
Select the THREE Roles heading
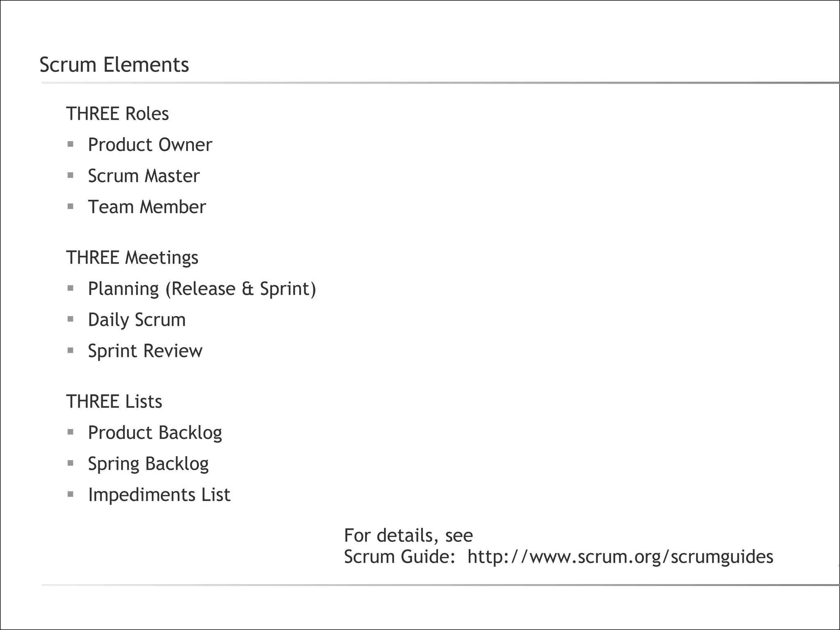(117, 114)
